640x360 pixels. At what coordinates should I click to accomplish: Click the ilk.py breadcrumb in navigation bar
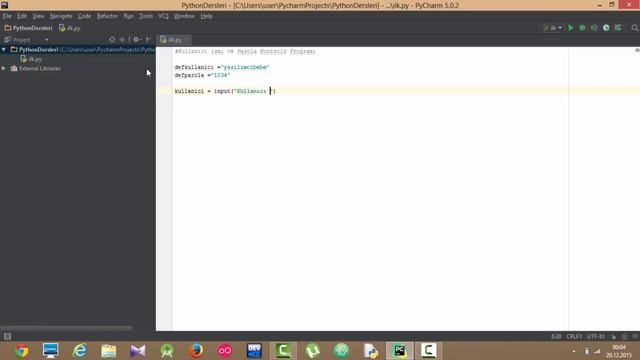[x=69, y=28]
